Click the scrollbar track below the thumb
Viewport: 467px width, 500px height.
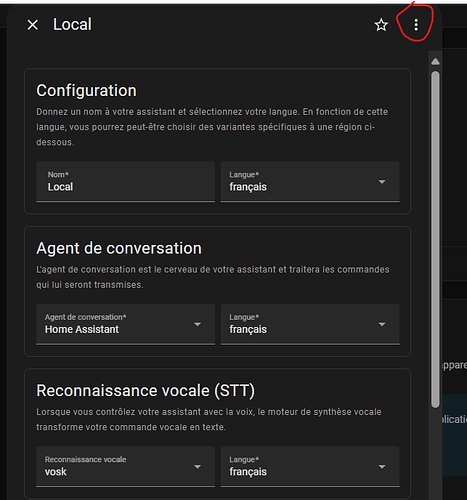tap(435, 453)
